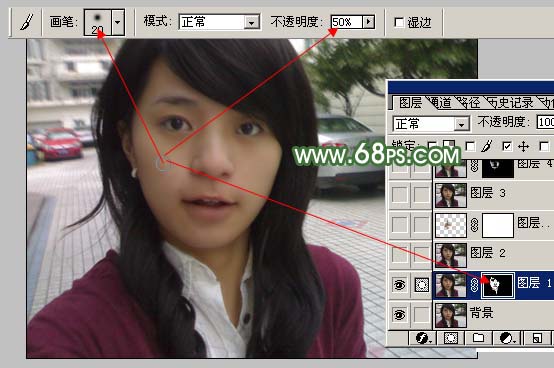Toggle link box for 背景 layer
The width and height of the screenshot is (554, 368).
pos(422,315)
